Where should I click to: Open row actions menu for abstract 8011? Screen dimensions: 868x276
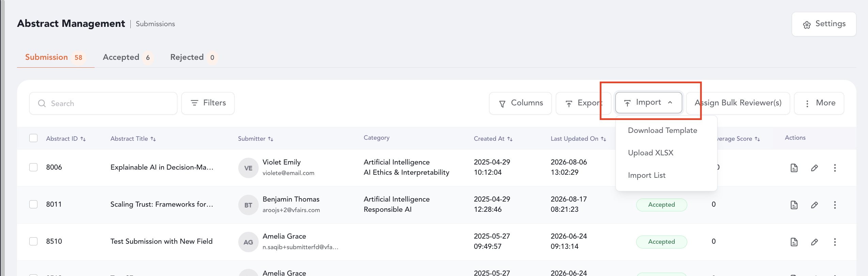click(x=835, y=205)
